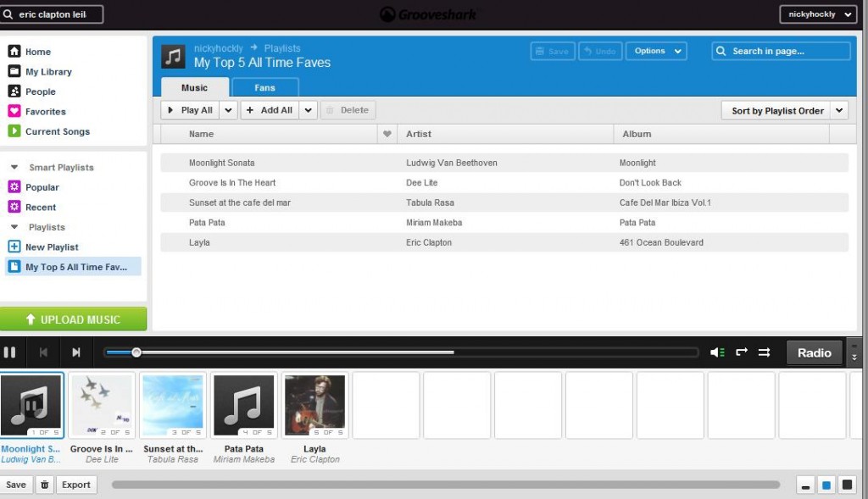Mute with the volume speaker icon
This screenshot has width=868, height=499.
pyautogui.click(x=717, y=352)
